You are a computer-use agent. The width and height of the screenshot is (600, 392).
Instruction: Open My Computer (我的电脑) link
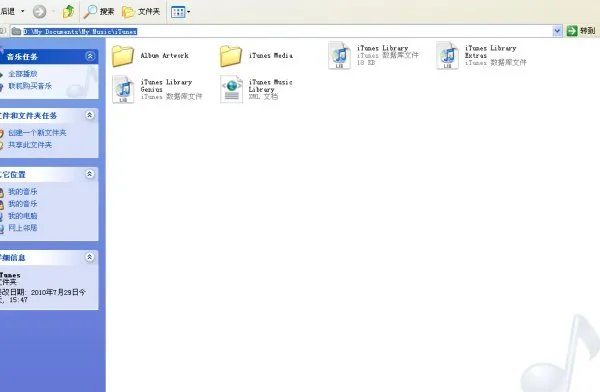pos(23,216)
